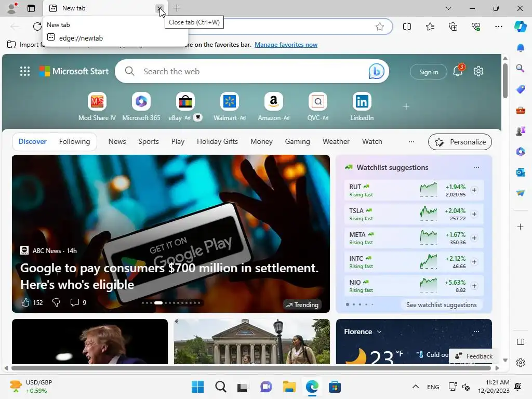The height and width of the screenshot is (399, 532).
Task: Select the News tab
Action: (x=117, y=141)
